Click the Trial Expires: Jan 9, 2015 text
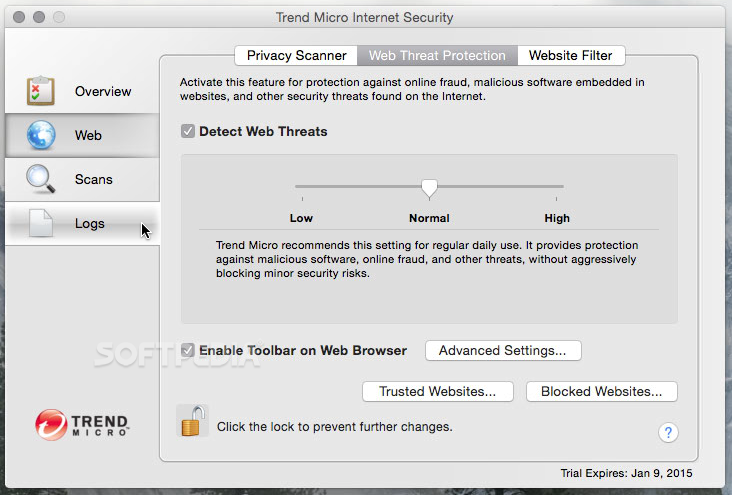The image size is (732, 495). (626, 473)
